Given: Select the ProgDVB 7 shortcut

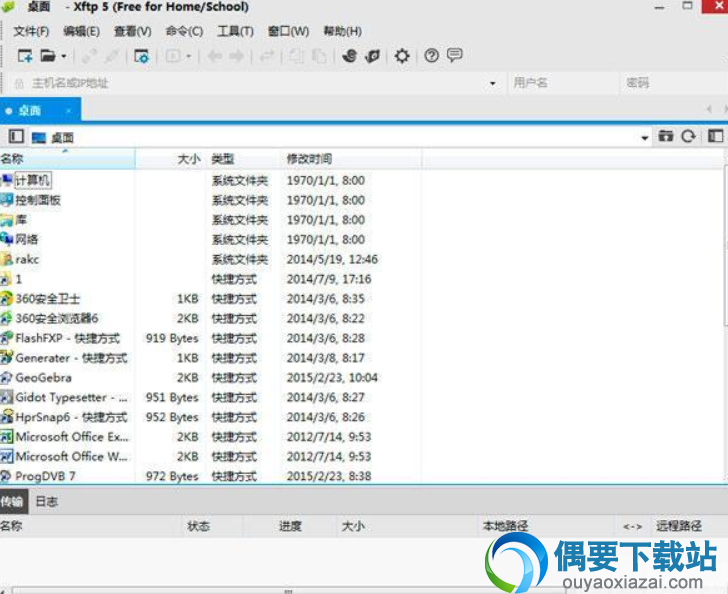Looking at the screenshot, I should pos(45,476).
